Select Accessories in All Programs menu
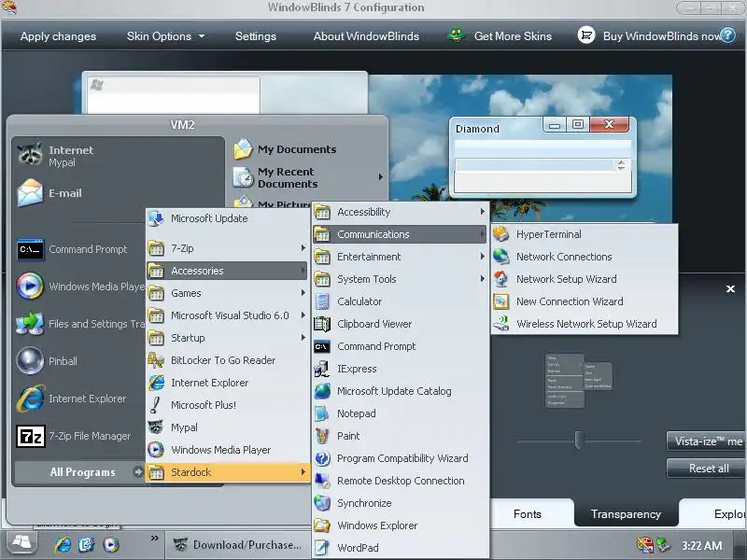The width and height of the screenshot is (747, 560). pyautogui.click(x=228, y=271)
